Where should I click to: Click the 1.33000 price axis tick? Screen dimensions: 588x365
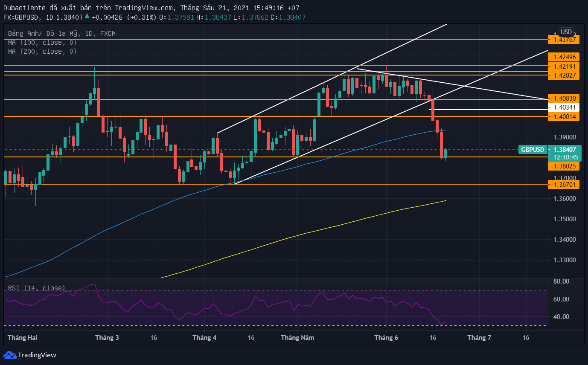[x=565, y=260]
